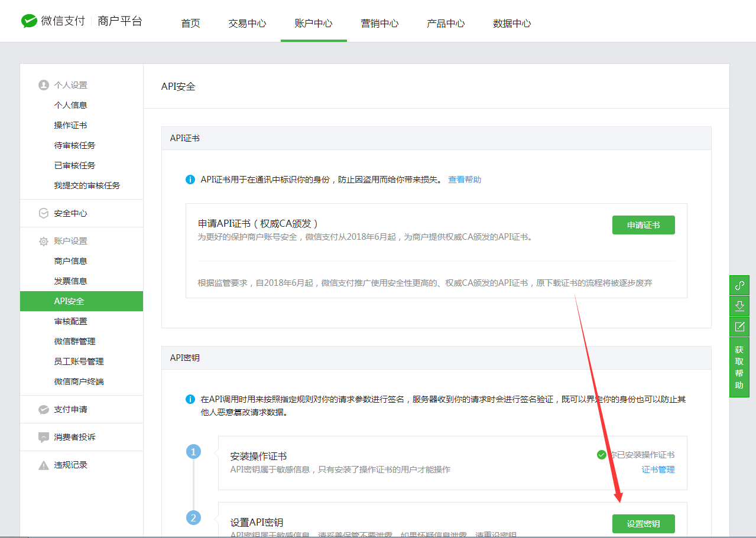Click the 个人设置 person icon
756x538 pixels.
pos(44,85)
